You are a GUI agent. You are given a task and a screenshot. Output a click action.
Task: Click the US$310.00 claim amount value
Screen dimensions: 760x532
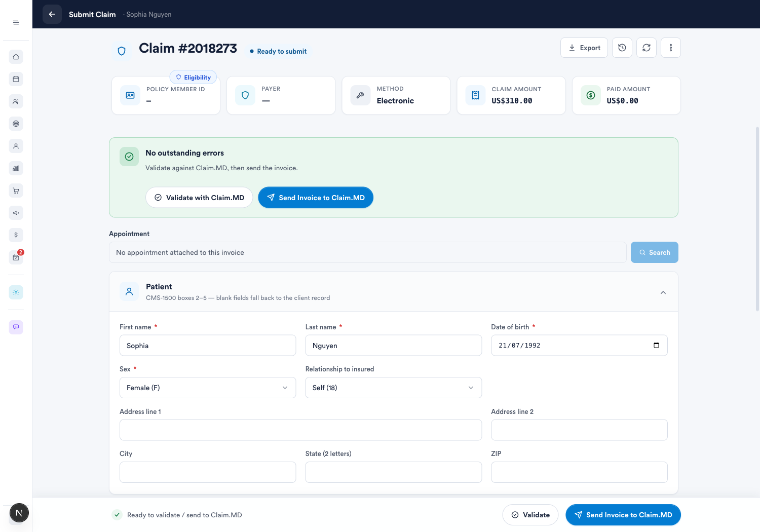(x=512, y=101)
